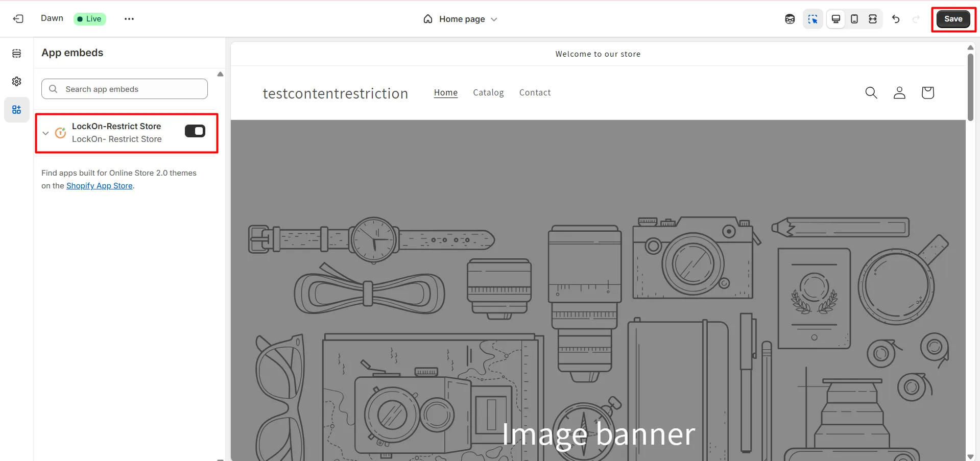Screen dimensions: 980x461
Task: Click the preview vertical scrollbar thumb
Action: pos(970,87)
